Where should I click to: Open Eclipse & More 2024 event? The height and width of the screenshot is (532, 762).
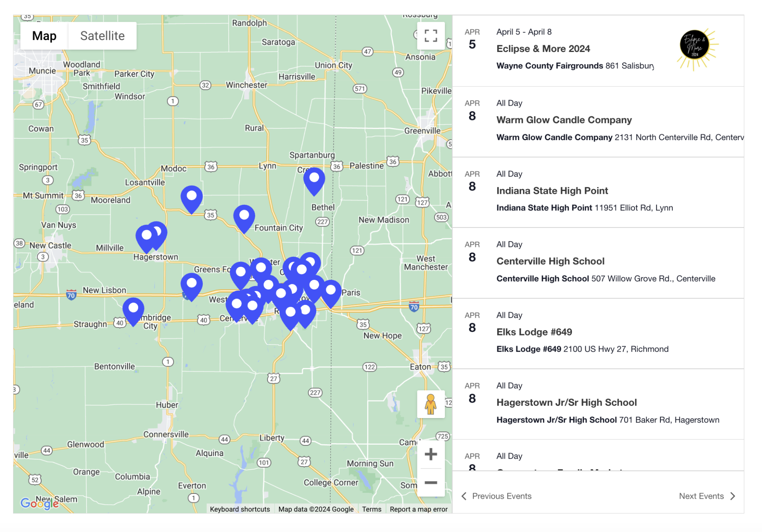[x=543, y=49]
